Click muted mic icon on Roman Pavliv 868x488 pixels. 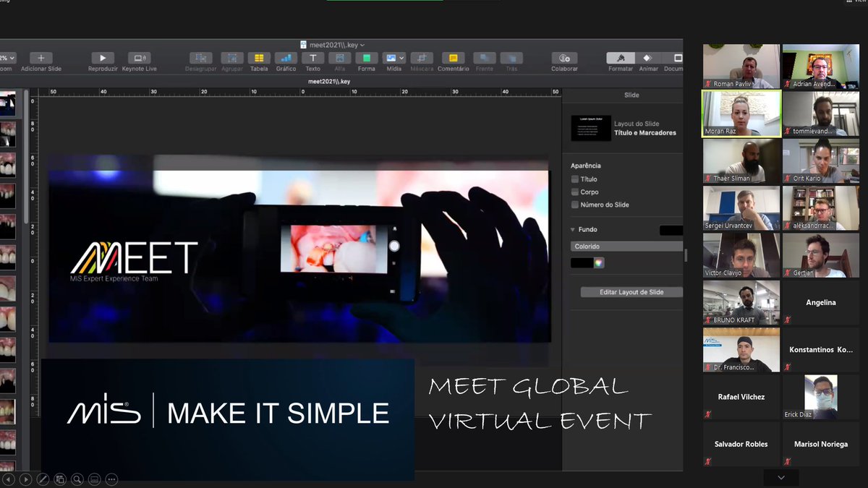[708, 84]
